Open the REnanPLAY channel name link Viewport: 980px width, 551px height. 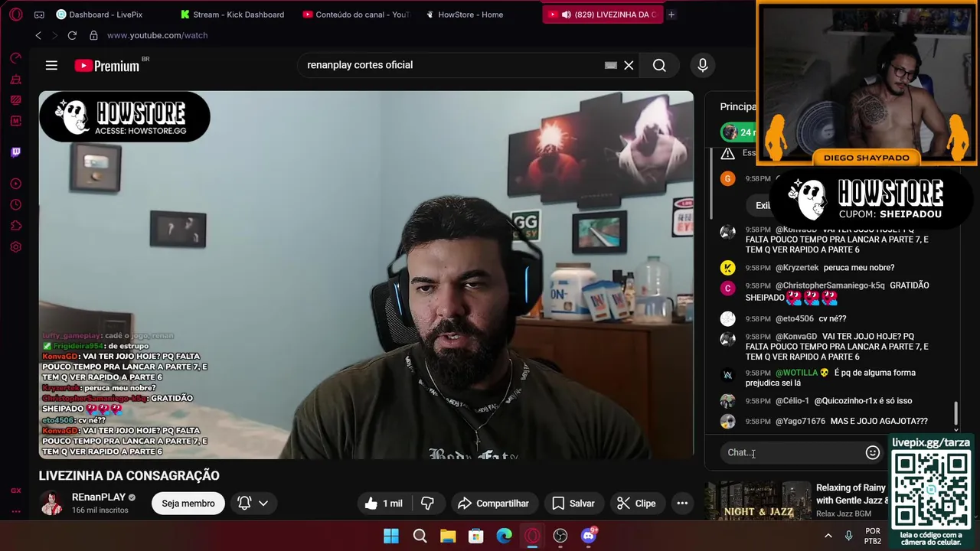[x=98, y=497]
